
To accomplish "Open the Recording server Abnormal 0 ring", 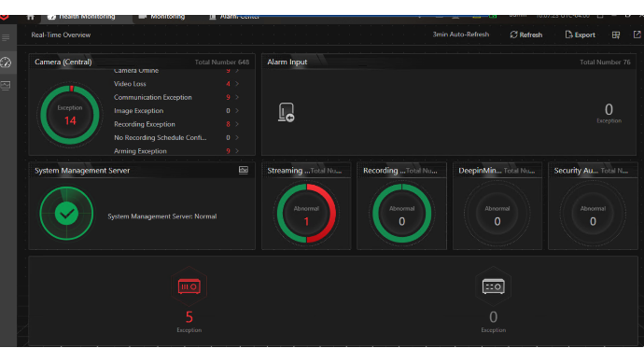I will coord(401,214).
